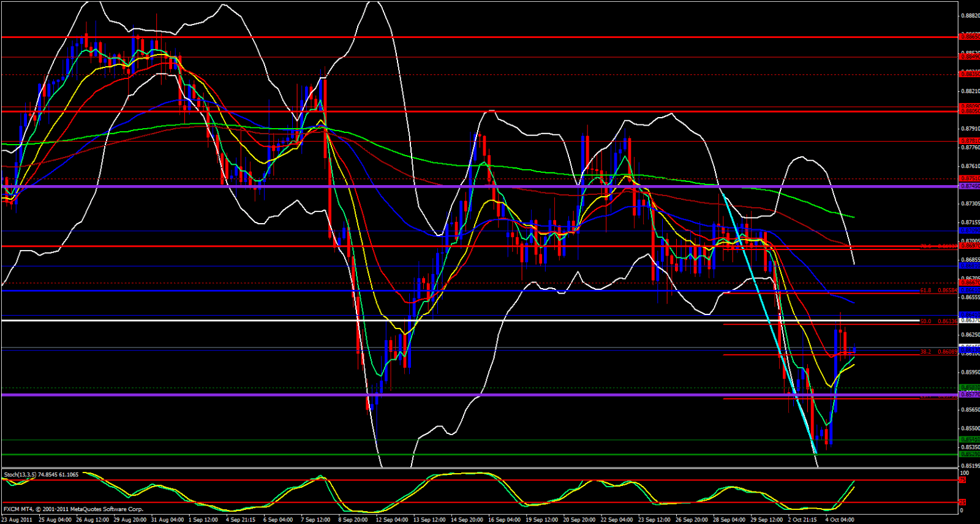Click the '14 Sep 20:00' time label
Image resolution: width=980 pixels, height=524 pixels.
click(467, 520)
